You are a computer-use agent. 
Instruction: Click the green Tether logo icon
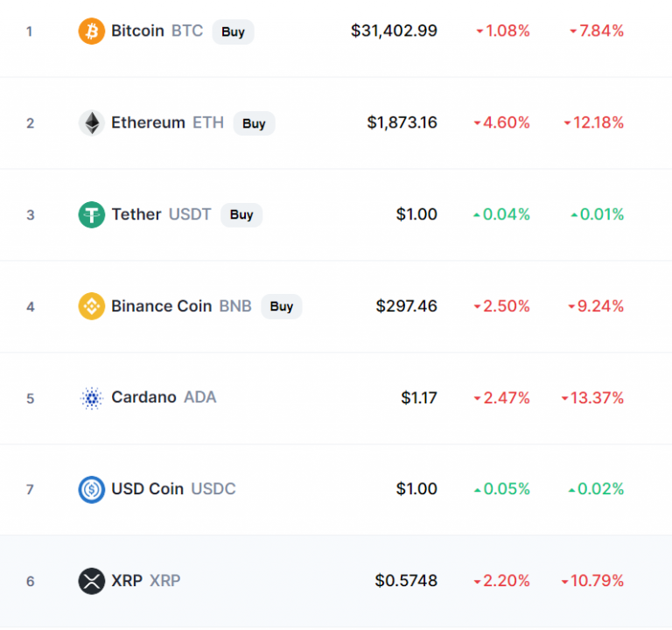(x=91, y=214)
